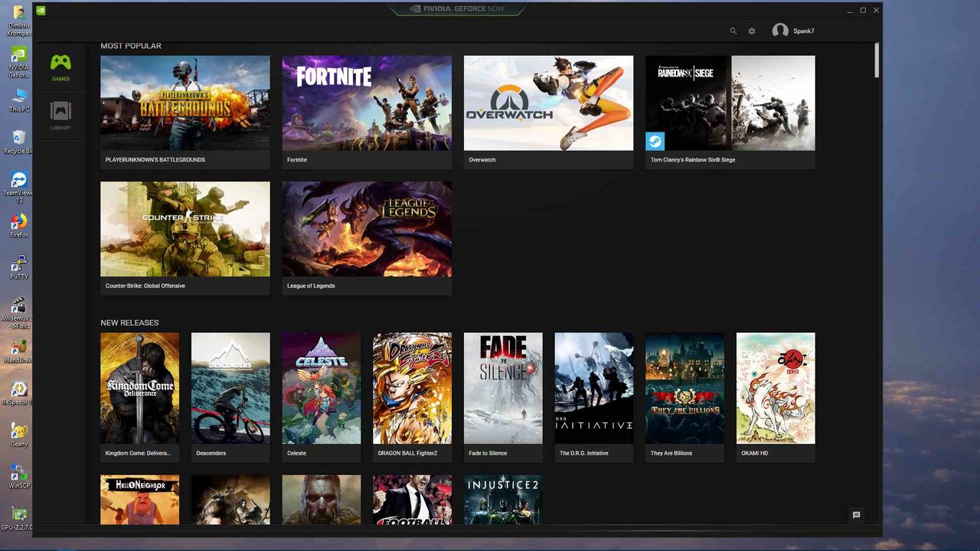Click the Overwatch title label

(482, 160)
